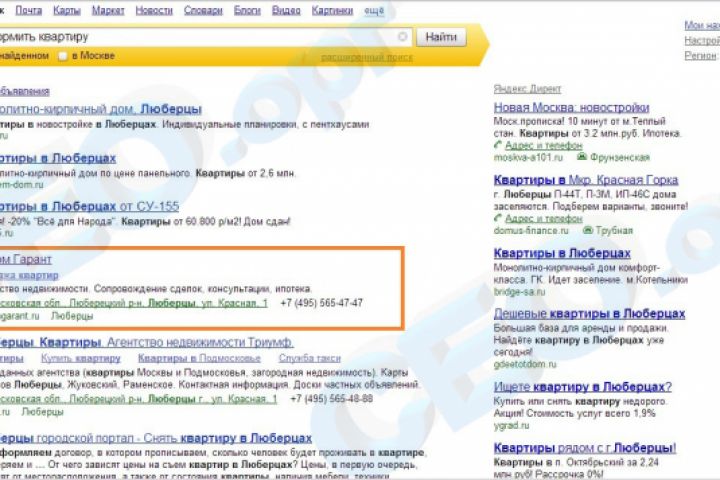Open the result titled 'Квартиры в Люберцах от СУ-155'
This screenshot has height=480, width=720.
(x=90, y=206)
